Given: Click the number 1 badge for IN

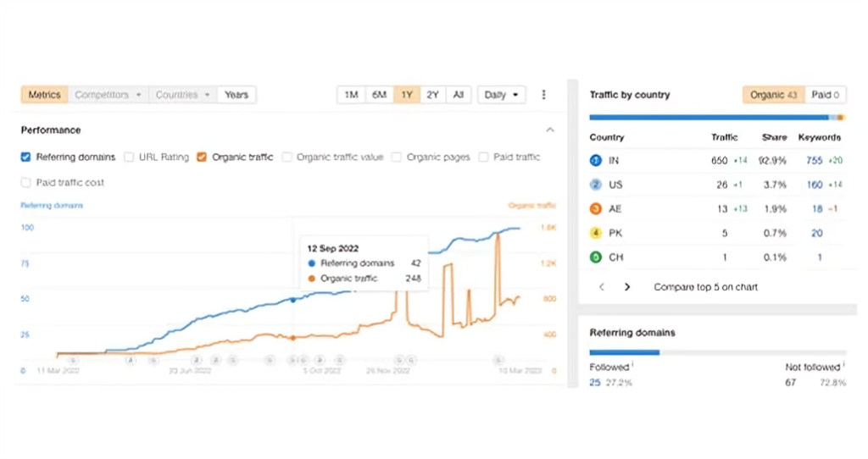Looking at the screenshot, I should click(595, 160).
